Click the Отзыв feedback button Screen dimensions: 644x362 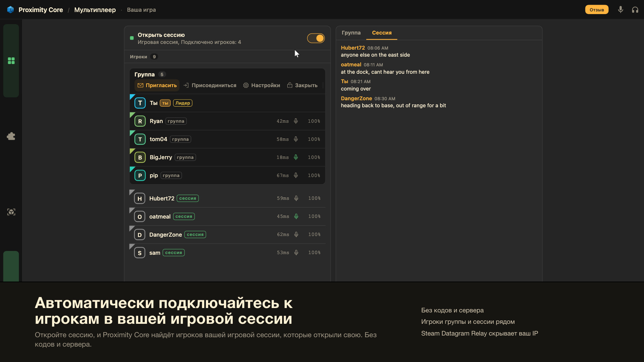point(597,10)
